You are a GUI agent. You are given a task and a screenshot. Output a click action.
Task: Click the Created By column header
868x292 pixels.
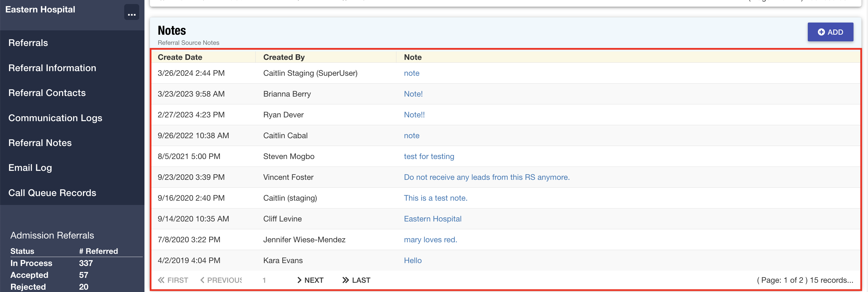click(x=284, y=57)
